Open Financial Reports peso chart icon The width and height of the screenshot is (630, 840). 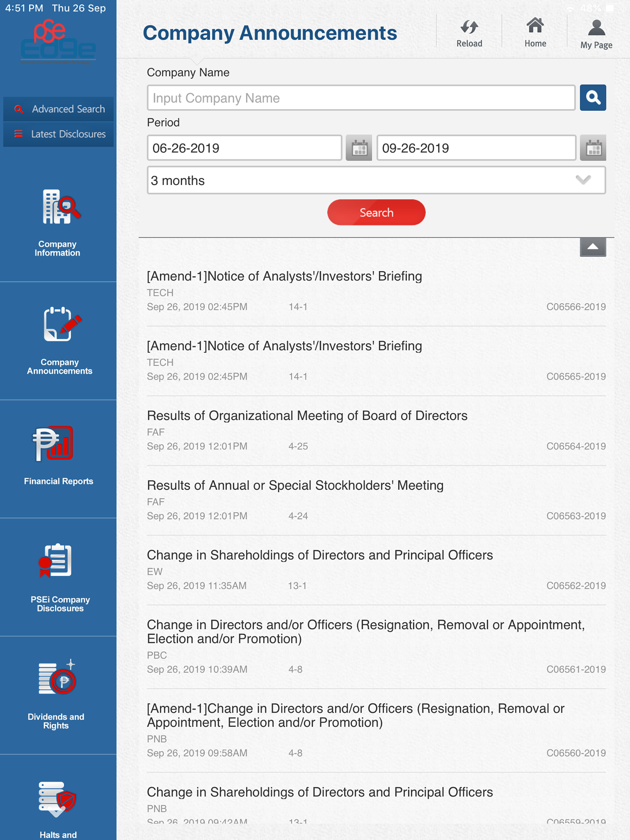coord(53,443)
